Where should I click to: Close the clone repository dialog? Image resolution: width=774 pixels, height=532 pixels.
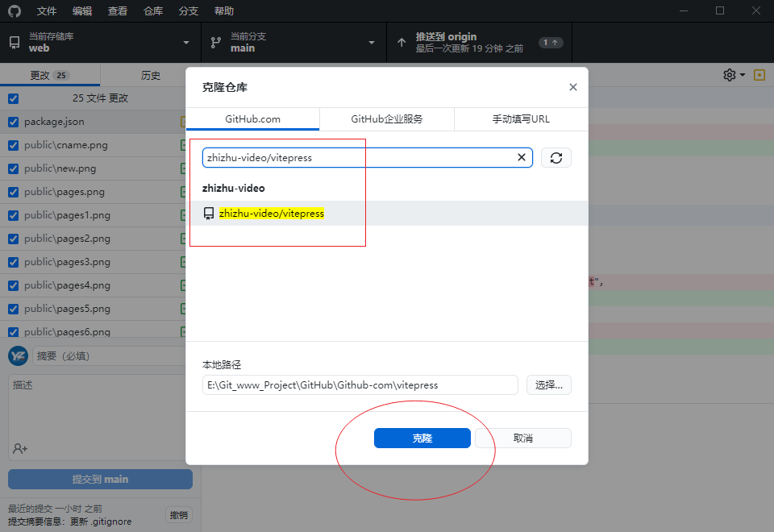pos(573,87)
